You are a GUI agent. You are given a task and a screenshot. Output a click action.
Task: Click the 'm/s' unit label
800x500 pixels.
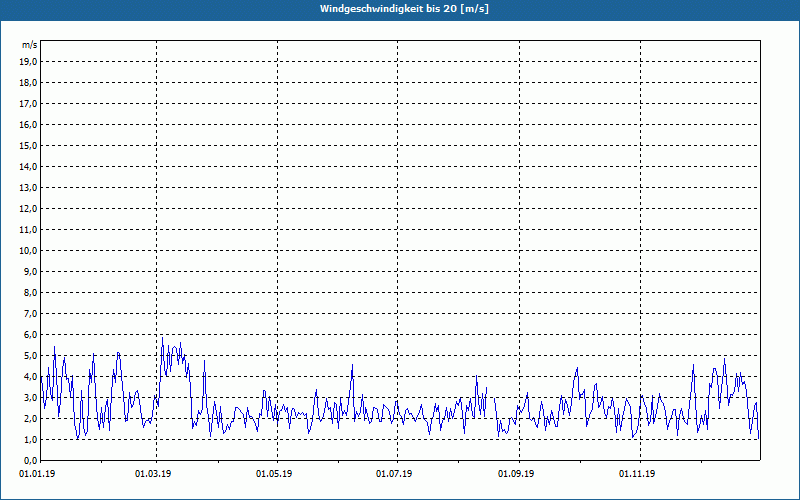pyautogui.click(x=29, y=45)
